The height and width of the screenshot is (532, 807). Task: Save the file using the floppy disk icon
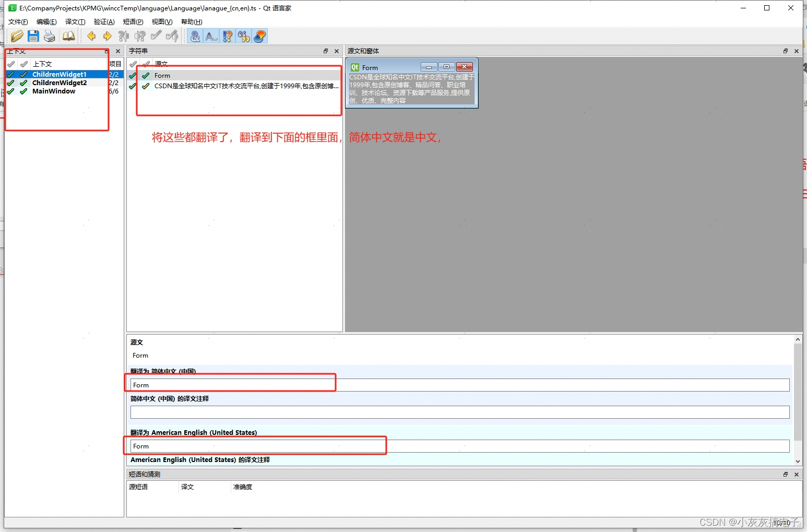point(33,36)
